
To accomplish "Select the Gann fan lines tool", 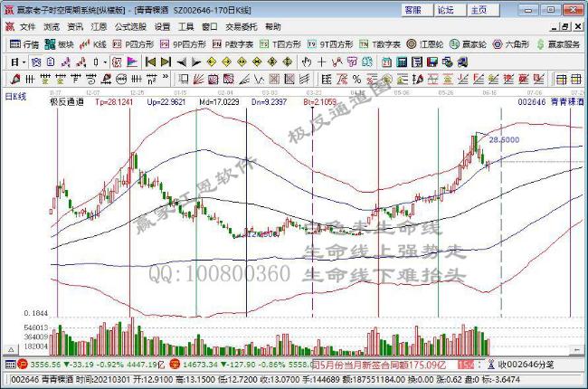I will (198, 79).
